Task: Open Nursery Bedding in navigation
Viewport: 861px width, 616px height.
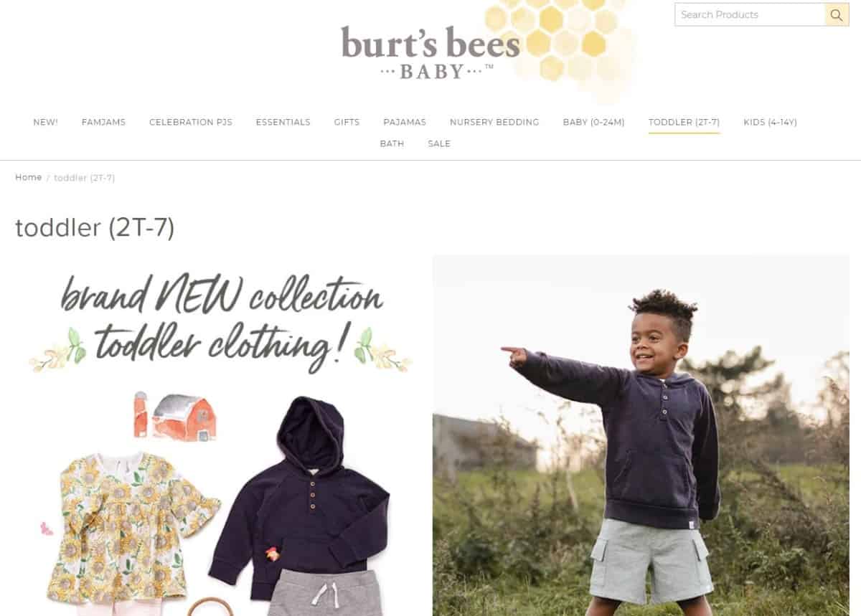Action: click(x=494, y=123)
